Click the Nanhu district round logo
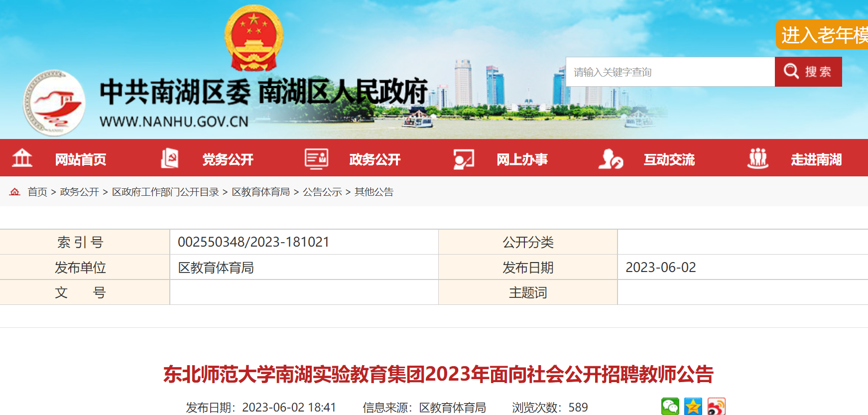Screen dimensions: 868x415 point(54,103)
